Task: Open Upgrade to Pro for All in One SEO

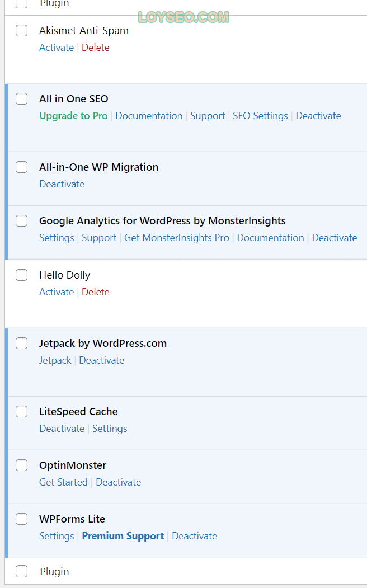Action: 73,116
